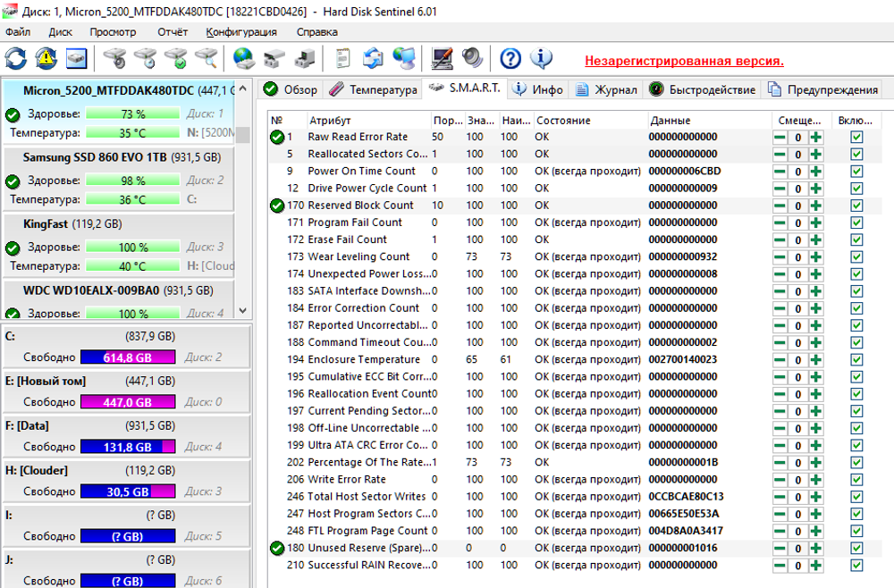Click the disk with clock icon
The height and width of the screenshot is (588, 894).
pos(146,58)
